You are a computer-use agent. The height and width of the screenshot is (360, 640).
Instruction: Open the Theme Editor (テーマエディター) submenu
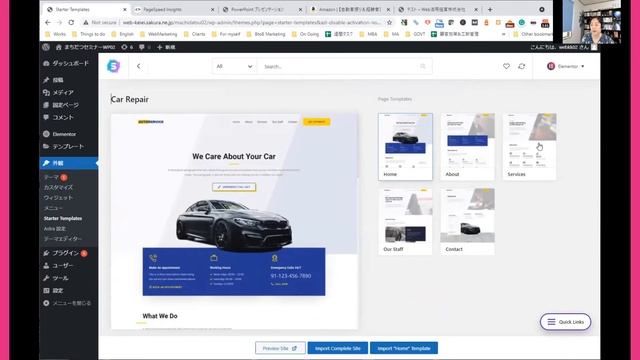(x=62, y=239)
